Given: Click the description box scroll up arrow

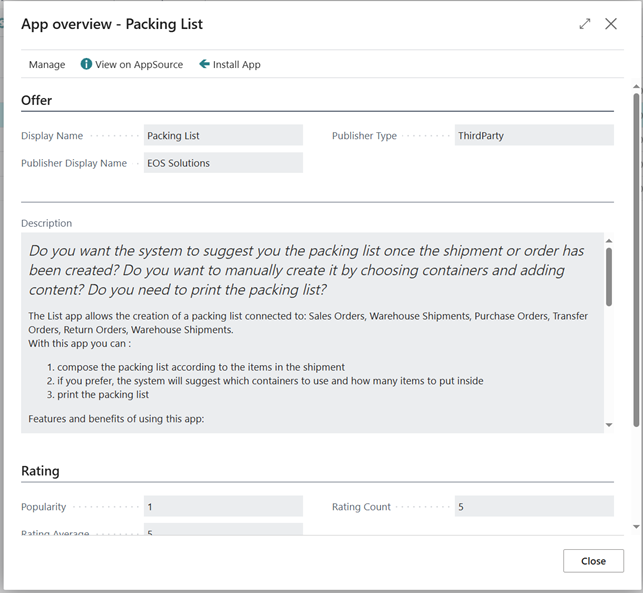Looking at the screenshot, I should pyautogui.click(x=609, y=241).
